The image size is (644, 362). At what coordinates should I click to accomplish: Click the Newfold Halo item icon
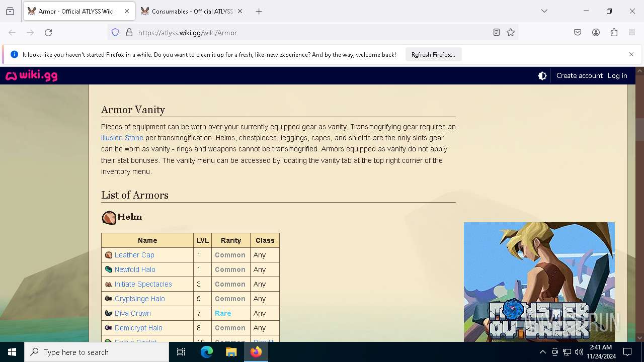click(x=109, y=269)
